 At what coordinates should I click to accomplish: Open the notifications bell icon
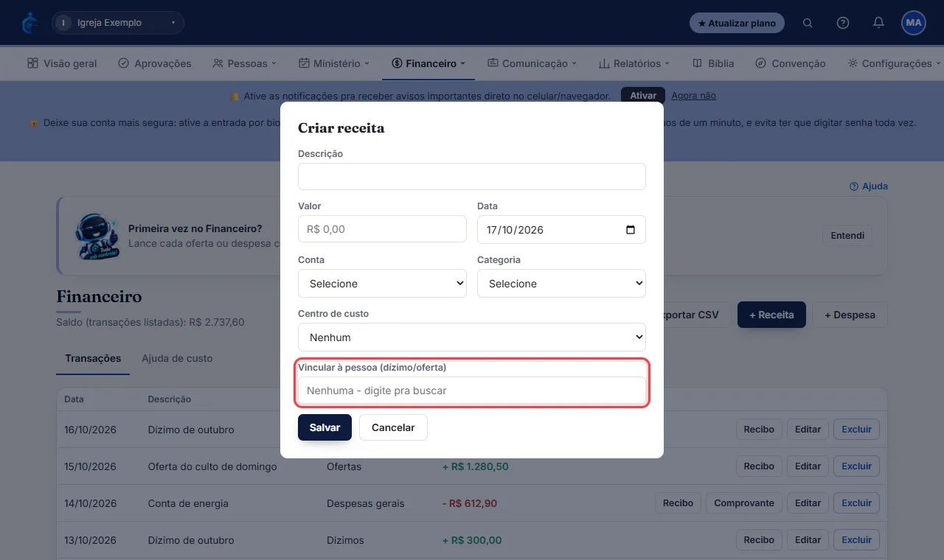click(878, 23)
